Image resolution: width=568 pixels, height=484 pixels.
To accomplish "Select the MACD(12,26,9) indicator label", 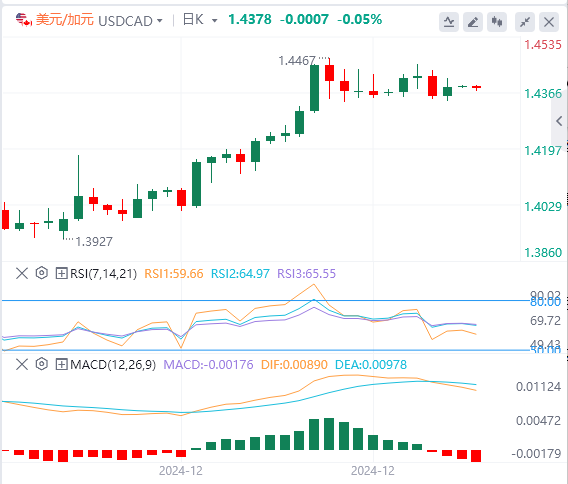I will 113,364.
